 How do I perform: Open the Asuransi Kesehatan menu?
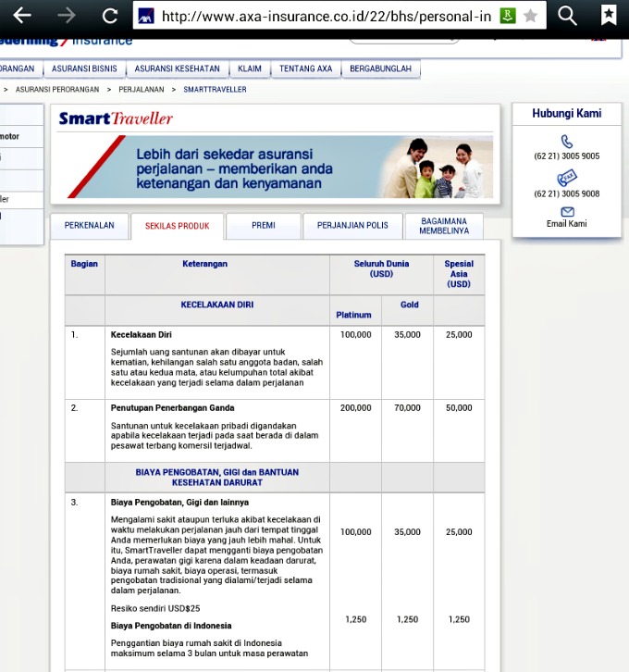(177, 69)
